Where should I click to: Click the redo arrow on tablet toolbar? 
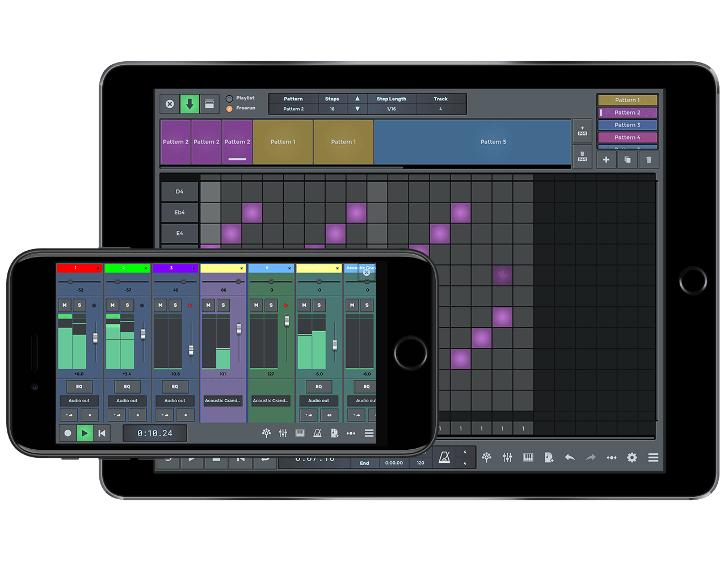pos(591,457)
